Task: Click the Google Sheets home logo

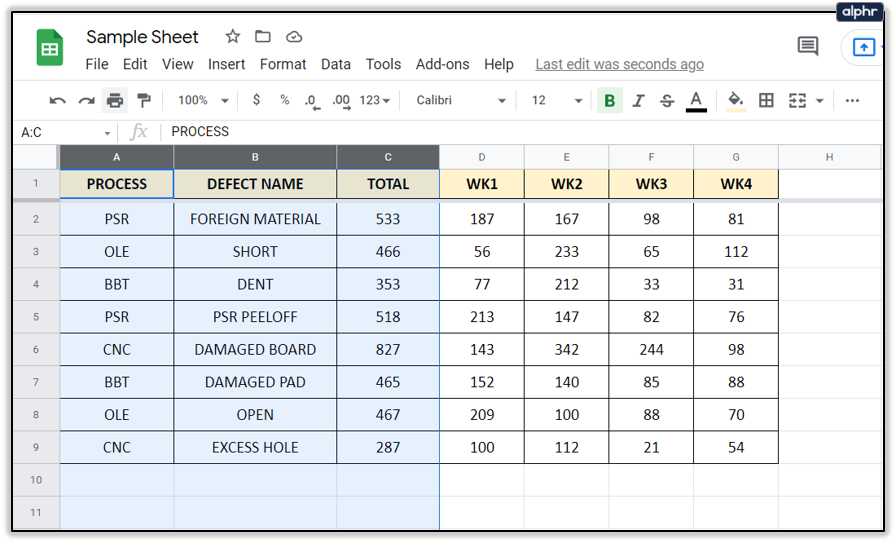Action: coord(50,48)
